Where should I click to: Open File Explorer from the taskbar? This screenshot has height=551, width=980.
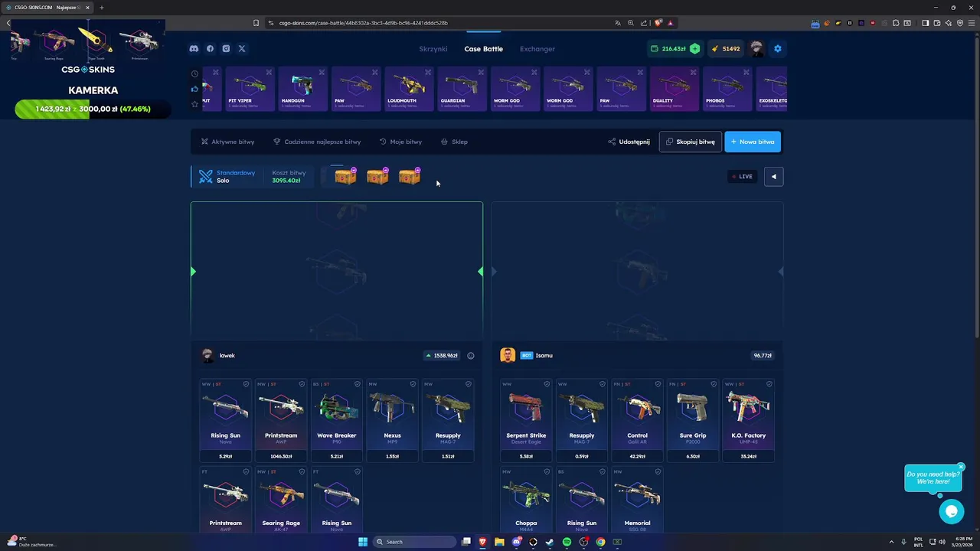(499, 542)
